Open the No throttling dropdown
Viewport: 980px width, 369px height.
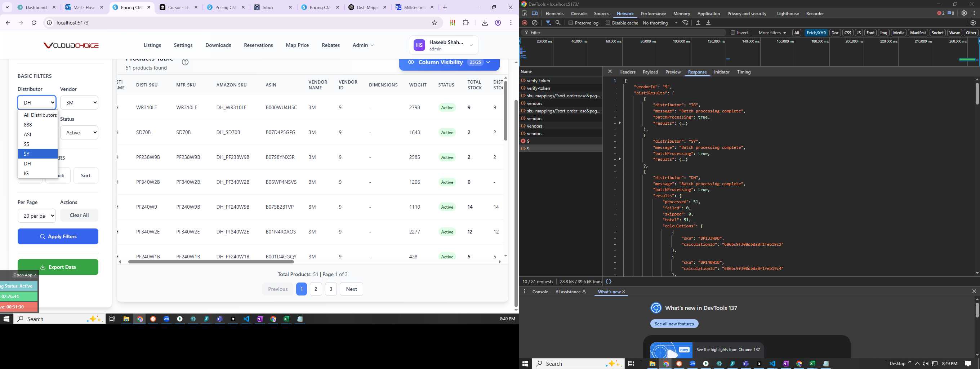coord(660,23)
